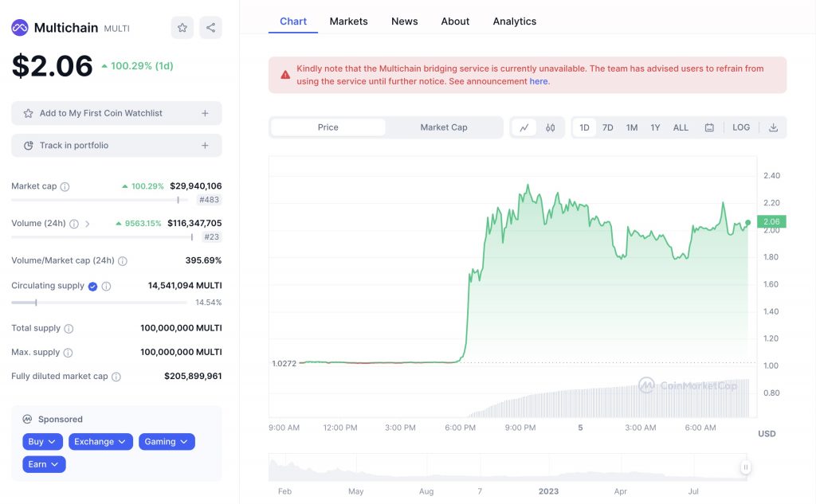The image size is (816, 504).
Task: Click the $205,899,961 fully diluted value
Action: click(x=193, y=376)
